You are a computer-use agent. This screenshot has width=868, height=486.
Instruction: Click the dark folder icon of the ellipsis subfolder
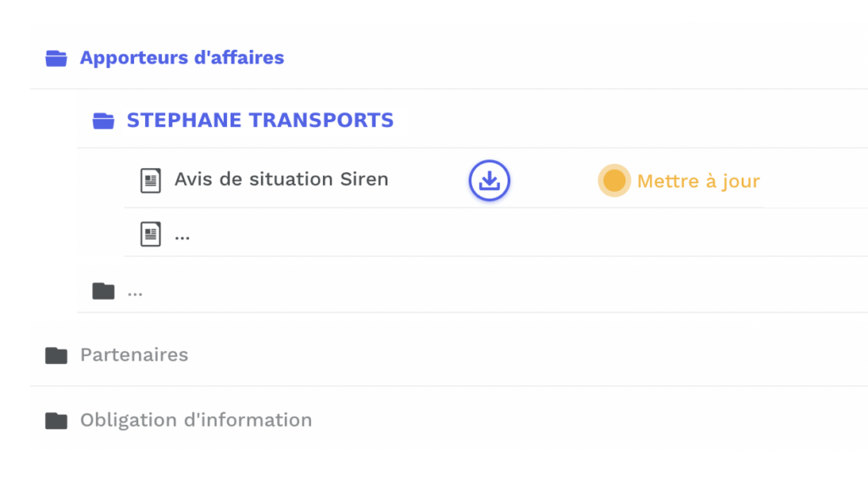(103, 291)
